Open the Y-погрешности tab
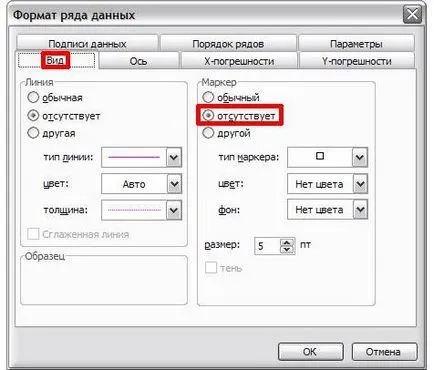Image resolution: width=434 pixels, height=370 pixels. 356,61
